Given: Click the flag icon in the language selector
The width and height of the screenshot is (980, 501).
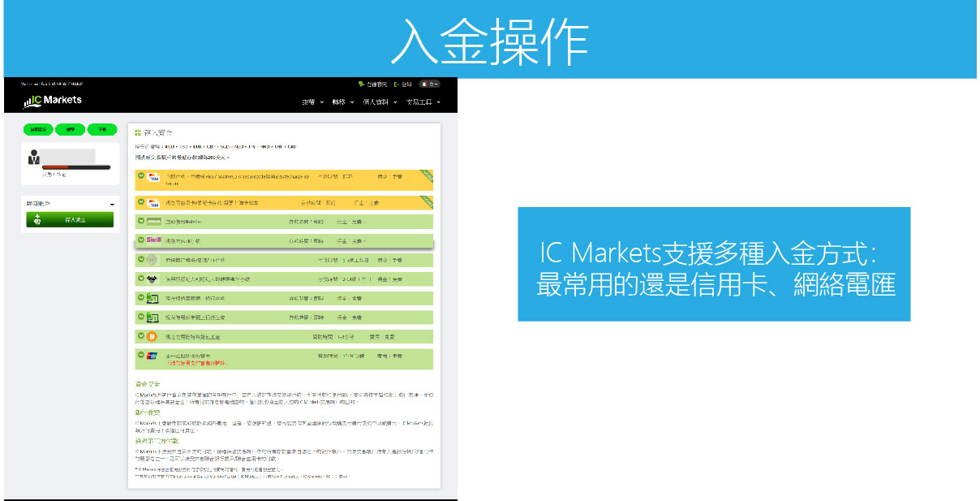Looking at the screenshot, I should [x=425, y=84].
